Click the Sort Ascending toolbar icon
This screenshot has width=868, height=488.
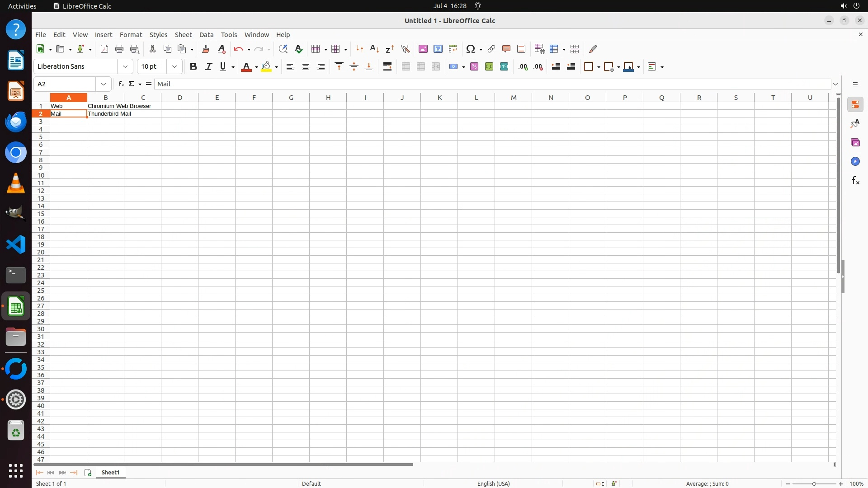point(374,49)
